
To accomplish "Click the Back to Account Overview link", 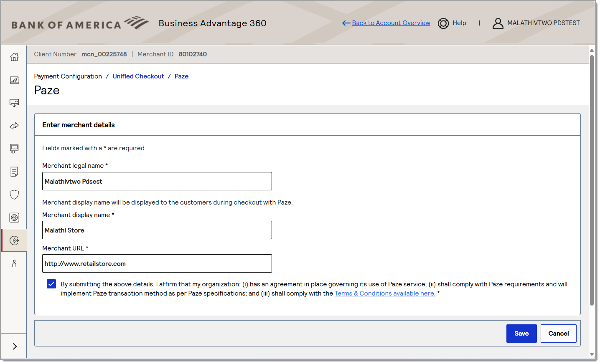I will click(x=391, y=23).
